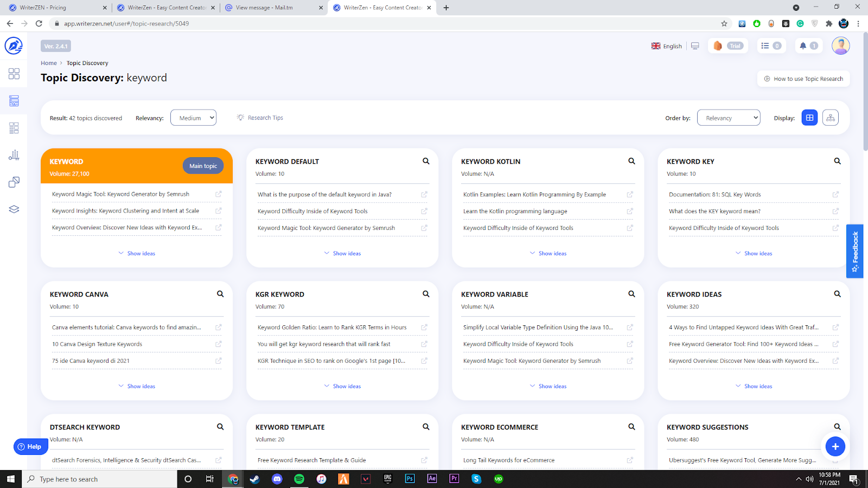
Task: Click search icon on Keyword Key card
Action: click(837, 161)
